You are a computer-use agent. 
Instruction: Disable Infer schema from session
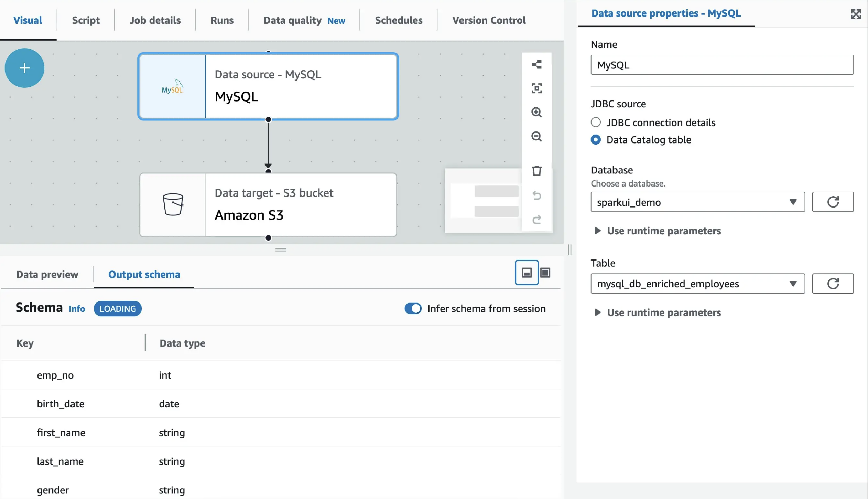[x=413, y=308]
